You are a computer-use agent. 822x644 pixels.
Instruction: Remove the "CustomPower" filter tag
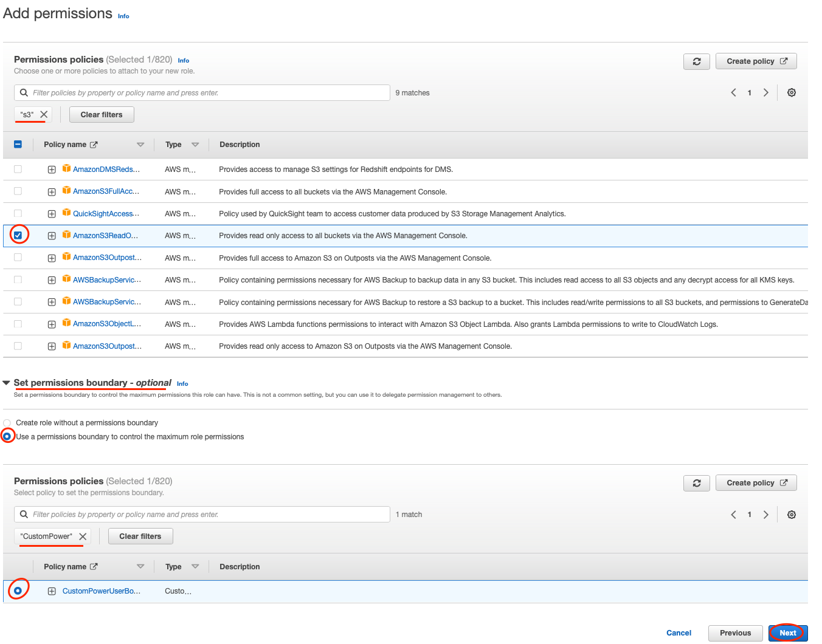click(83, 536)
